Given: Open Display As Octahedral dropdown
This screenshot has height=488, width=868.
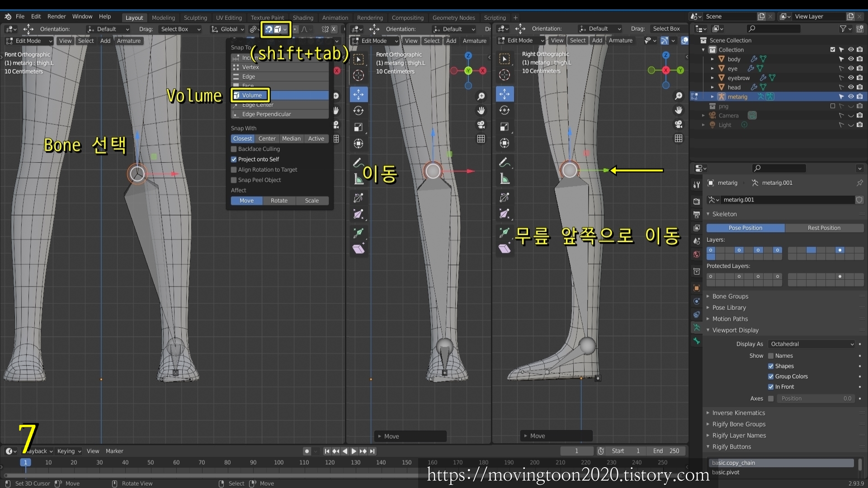Looking at the screenshot, I should pos(811,344).
